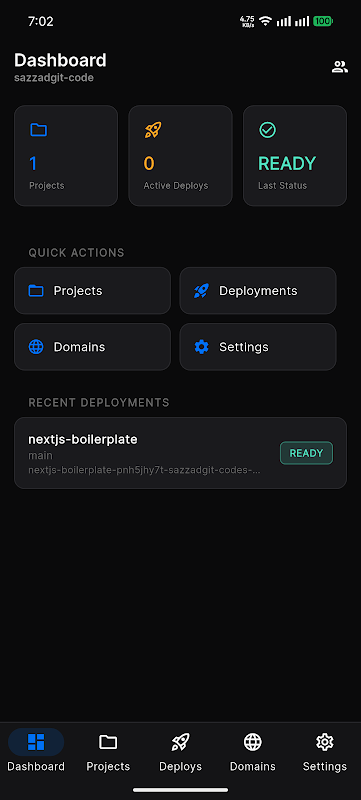Tap the folder icon in the Projects stat card

[38, 130]
